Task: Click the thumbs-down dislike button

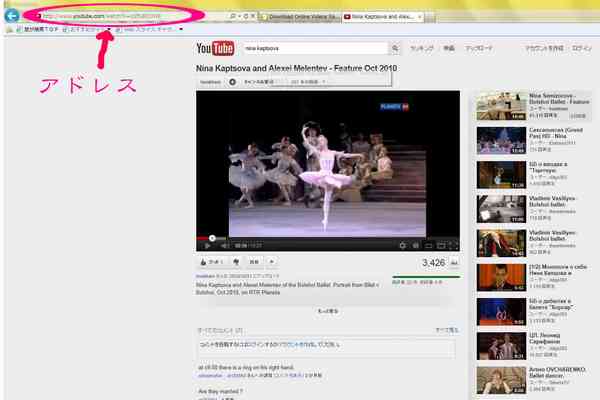Action: [x=236, y=262]
